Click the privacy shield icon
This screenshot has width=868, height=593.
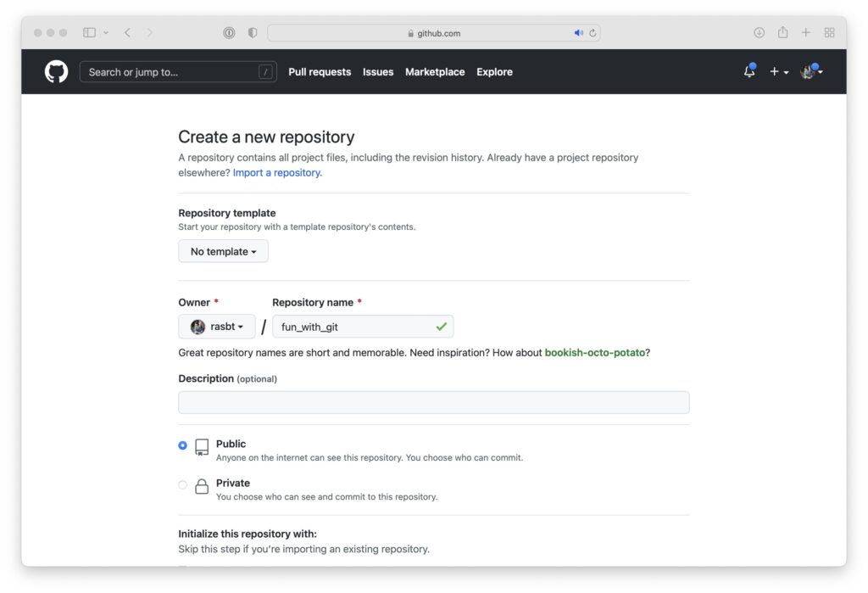click(252, 31)
